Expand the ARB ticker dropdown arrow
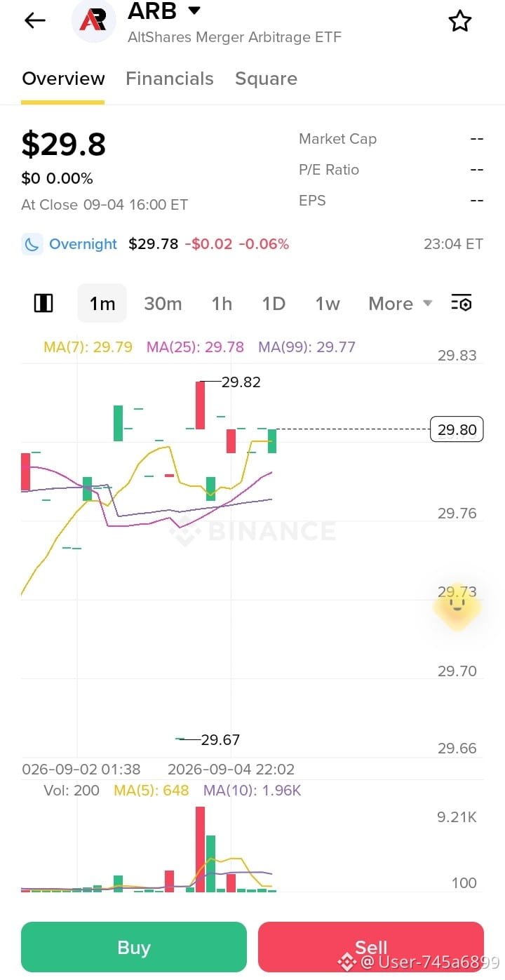This screenshot has width=505, height=980. [194, 11]
